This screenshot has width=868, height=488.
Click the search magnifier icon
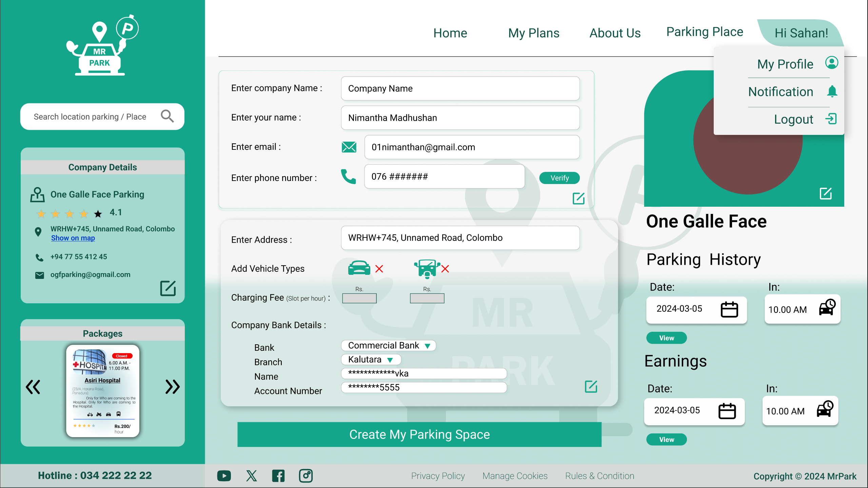click(x=166, y=116)
